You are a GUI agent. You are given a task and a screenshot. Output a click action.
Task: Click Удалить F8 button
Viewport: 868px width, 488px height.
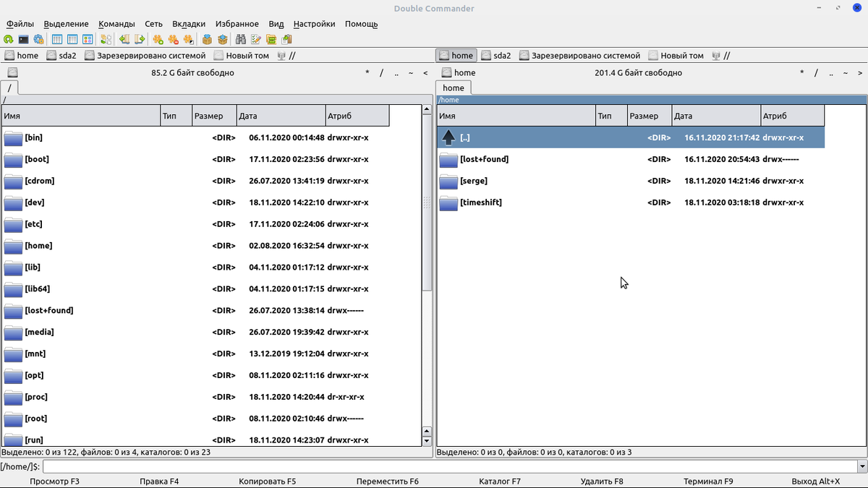602,481
